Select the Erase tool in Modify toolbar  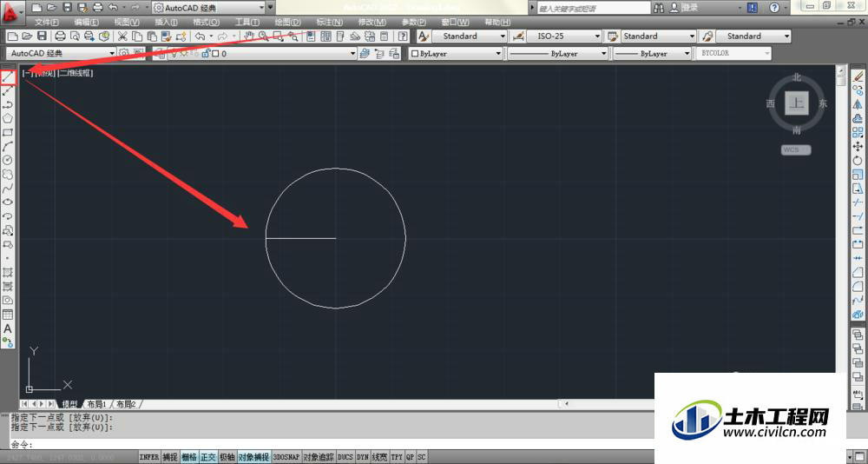[858, 76]
